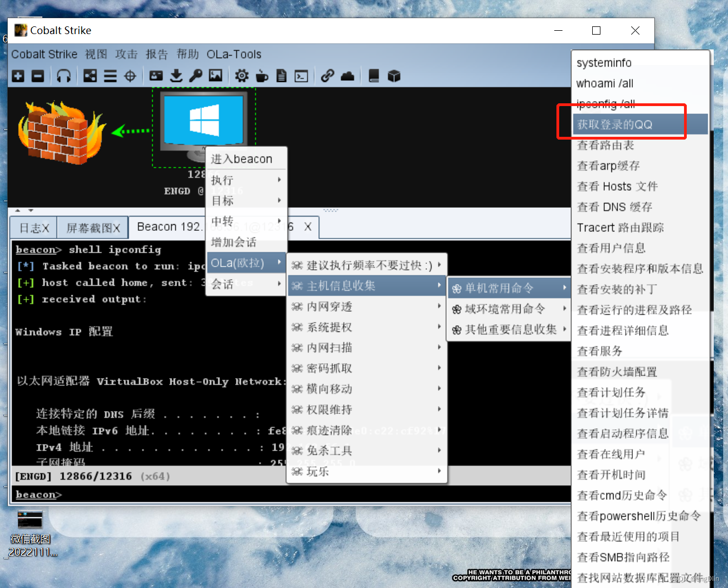The image size is (728, 588).
Task: Close the Beacon tab with X
Action: 308,226
